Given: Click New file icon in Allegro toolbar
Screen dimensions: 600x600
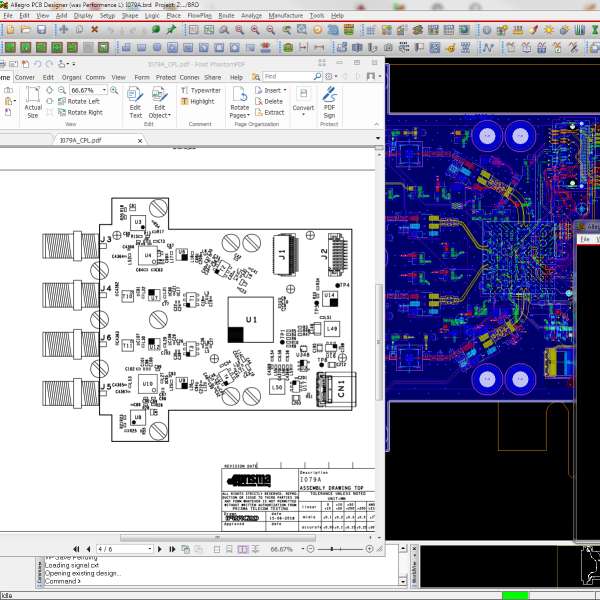Looking at the screenshot, I should 10,29.
